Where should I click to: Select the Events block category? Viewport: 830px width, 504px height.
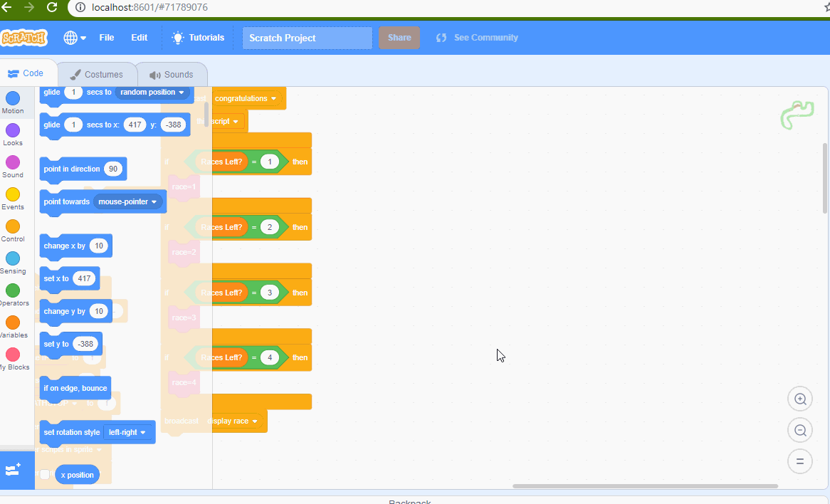(13, 199)
